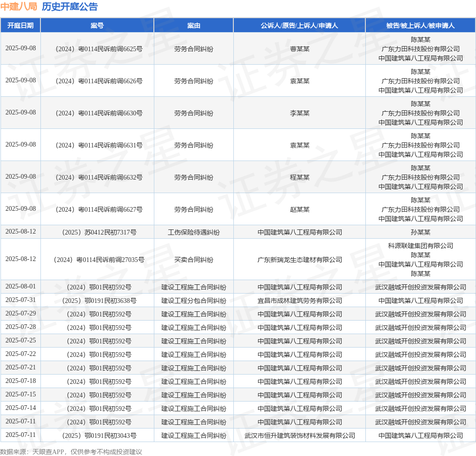Click the hearing date 2025-07-25

point(20,341)
